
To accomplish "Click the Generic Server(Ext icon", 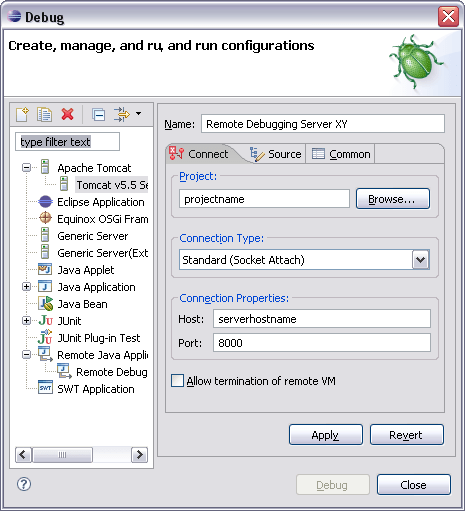I will [x=45, y=252].
